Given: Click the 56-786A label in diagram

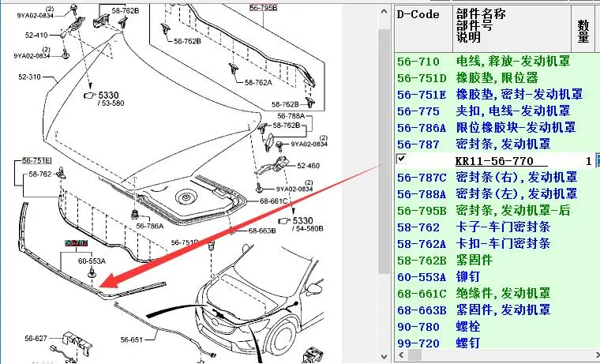Looking at the screenshot, I should pos(150,226).
